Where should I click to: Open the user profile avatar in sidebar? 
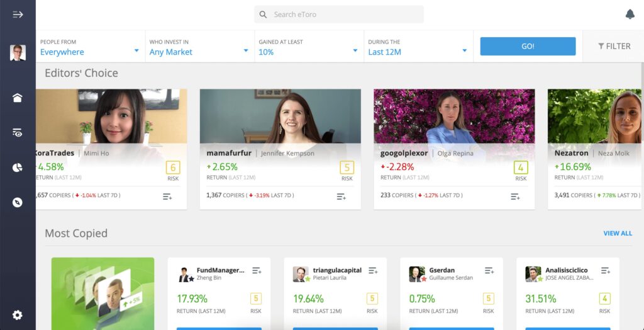(x=18, y=53)
